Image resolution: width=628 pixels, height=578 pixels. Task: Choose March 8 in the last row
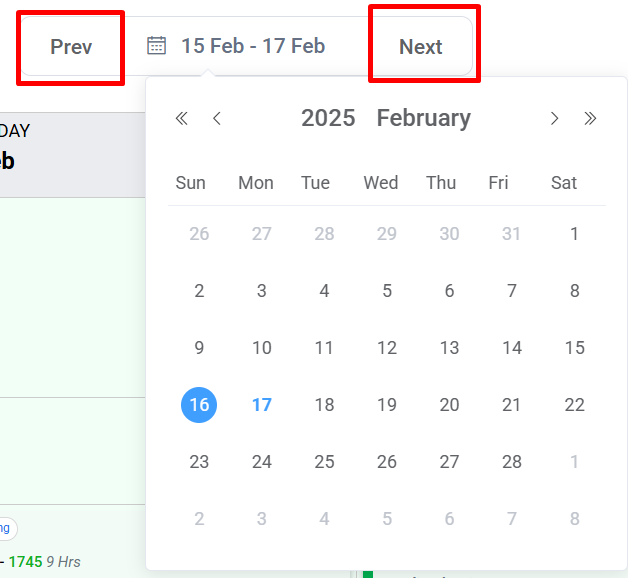tap(574, 519)
